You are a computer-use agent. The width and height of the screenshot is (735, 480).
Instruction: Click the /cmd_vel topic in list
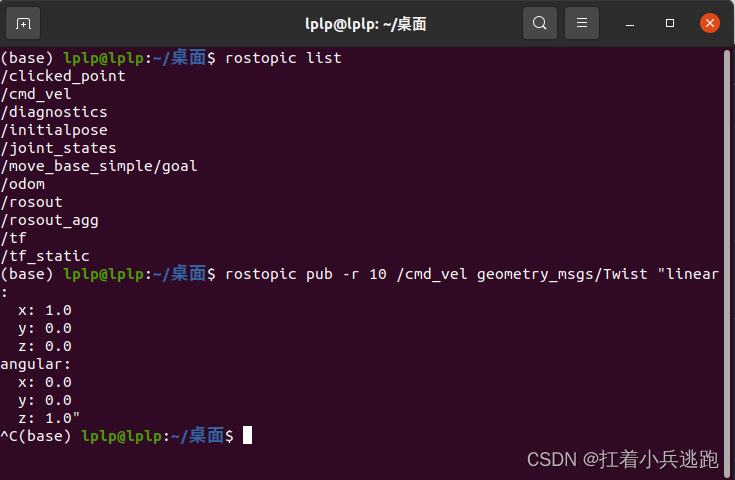tap(36, 94)
